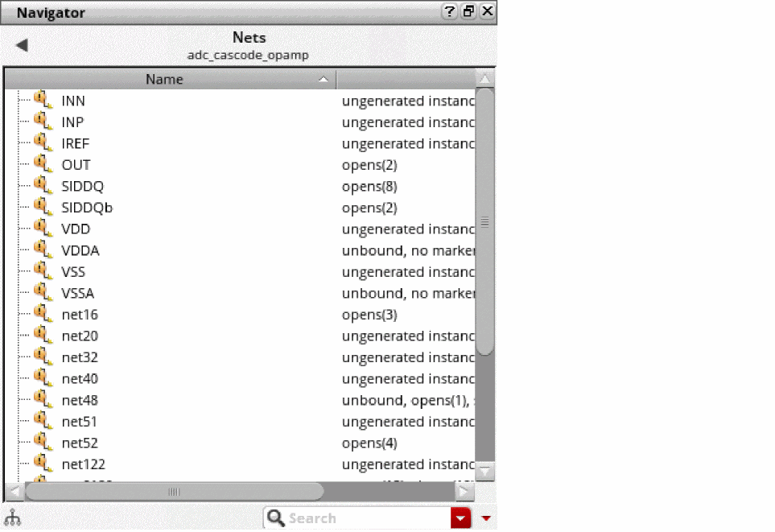Image resolution: width=775 pixels, height=532 pixels.
Task: Select the net16 net name
Action: tap(80, 315)
